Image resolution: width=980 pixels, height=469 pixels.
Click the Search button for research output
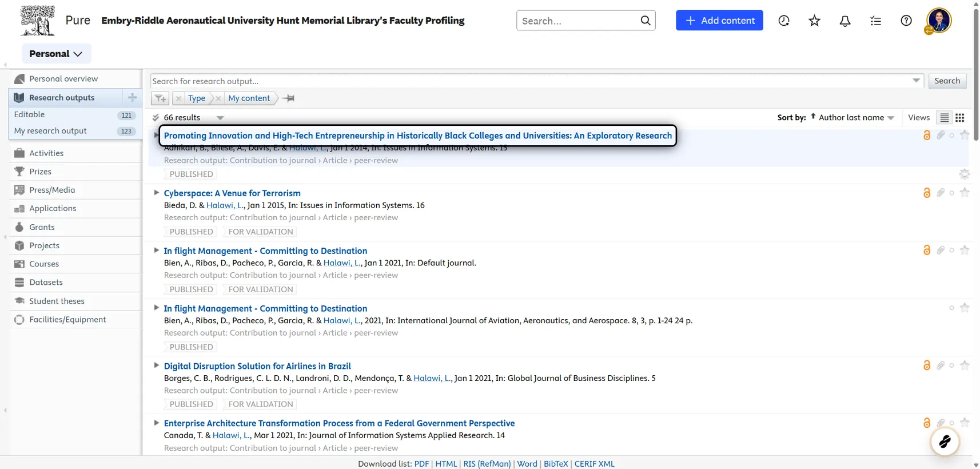tap(947, 81)
